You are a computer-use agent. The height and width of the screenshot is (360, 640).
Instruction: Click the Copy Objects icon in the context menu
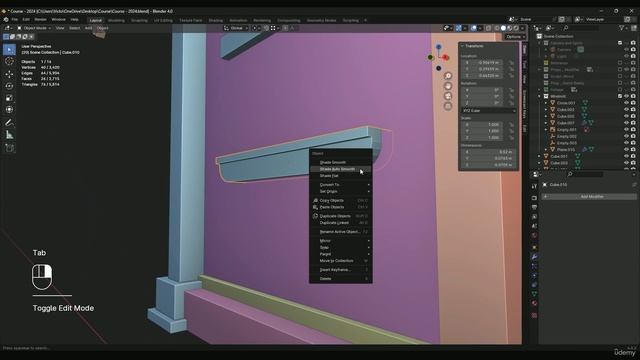[x=315, y=200]
